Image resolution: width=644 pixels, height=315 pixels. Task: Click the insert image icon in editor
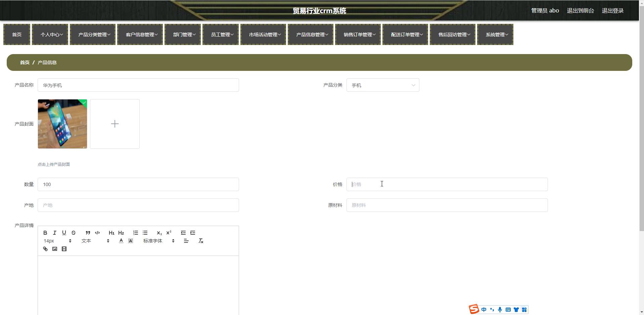(55, 249)
